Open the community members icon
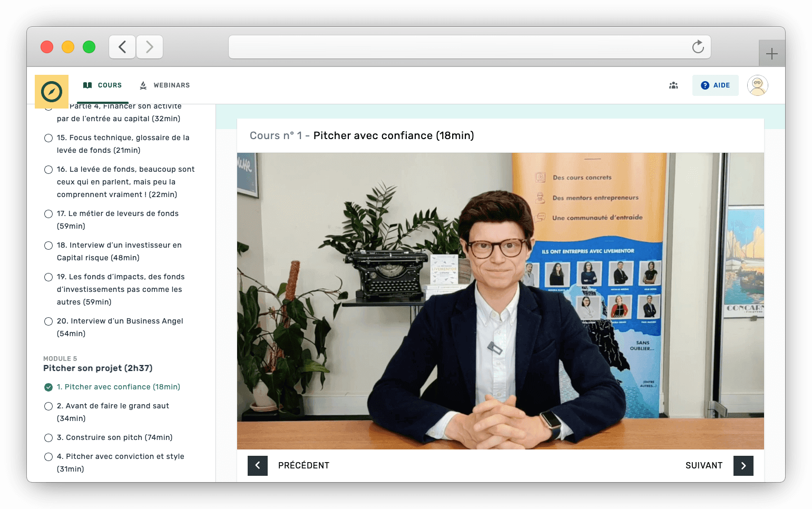The height and width of the screenshot is (509, 812). tap(673, 85)
